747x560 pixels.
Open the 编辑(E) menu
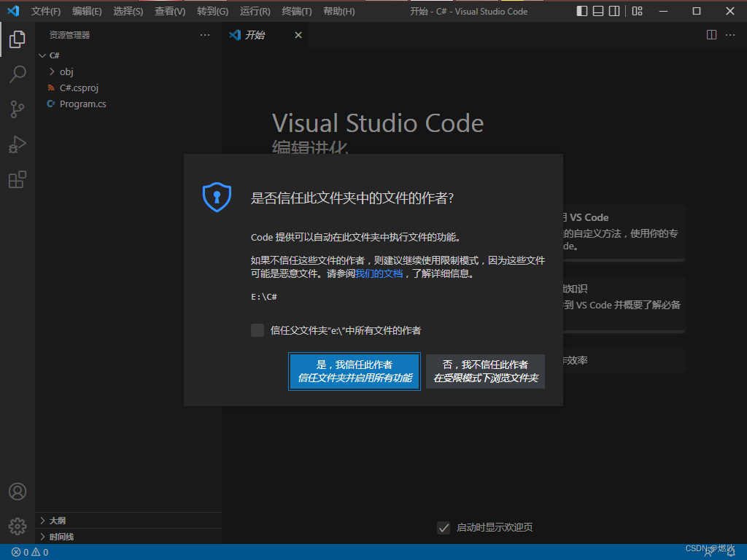tap(87, 11)
